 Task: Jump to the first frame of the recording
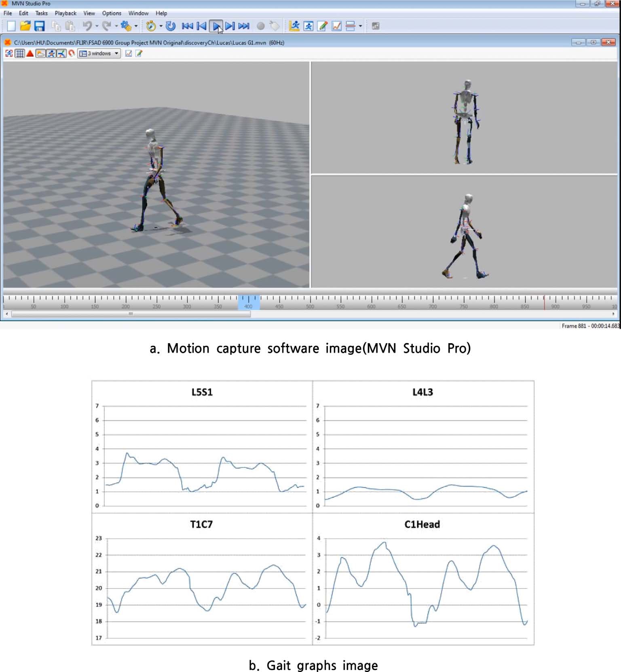(x=188, y=26)
